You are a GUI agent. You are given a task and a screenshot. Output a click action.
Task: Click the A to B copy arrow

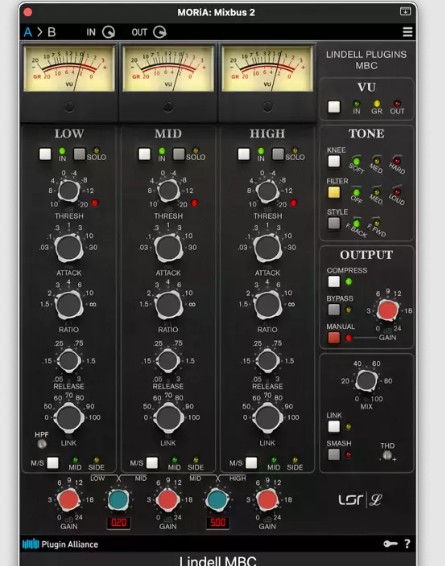(x=40, y=32)
